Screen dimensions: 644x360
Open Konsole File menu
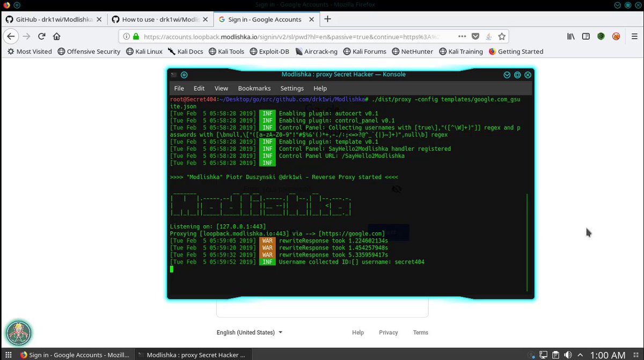pos(179,88)
